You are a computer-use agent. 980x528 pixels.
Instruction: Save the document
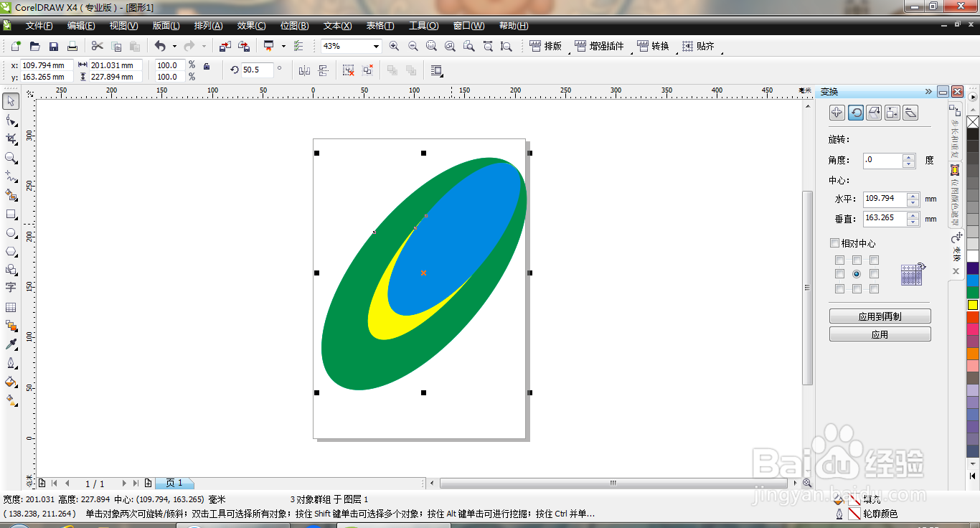53,46
